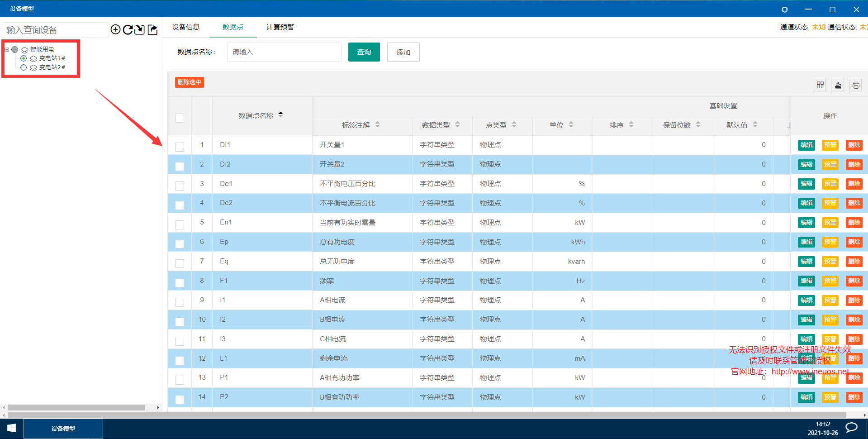This screenshot has width=868, height=439.
Task: Sort the table by 数据类型 column
Action: pyautogui.click(x=457, y=125)
